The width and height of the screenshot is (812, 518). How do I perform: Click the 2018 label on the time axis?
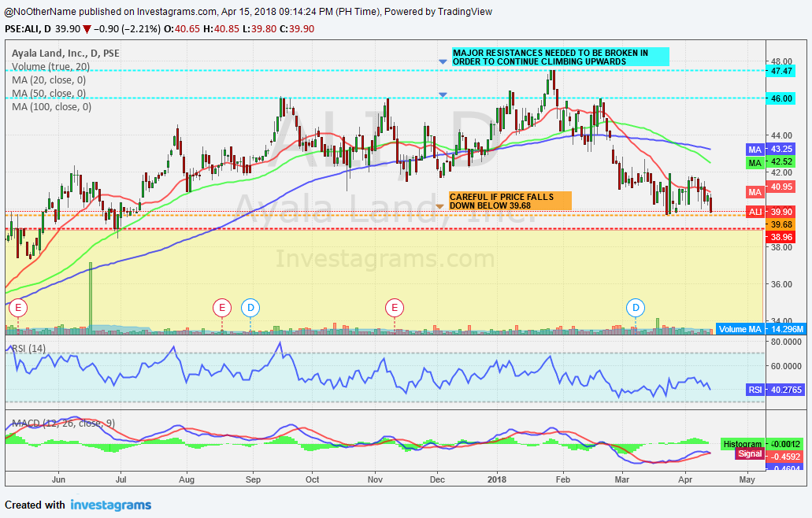pos(497,479)
